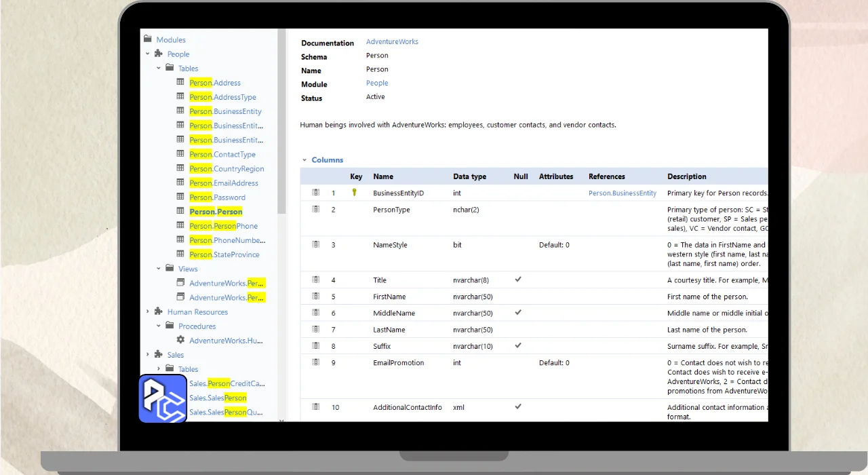
Task: Click the folder icon beside Views
Action: (x=170, y=269)
